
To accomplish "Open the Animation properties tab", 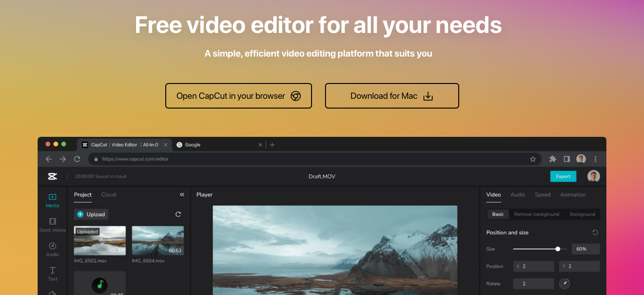I will click(573, 195).
